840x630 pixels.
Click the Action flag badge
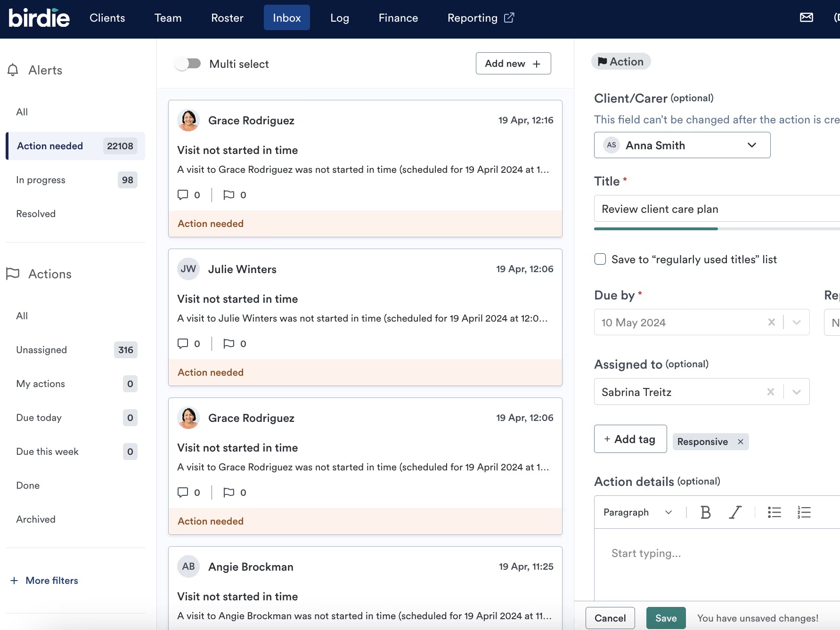(x=620, y=62)
